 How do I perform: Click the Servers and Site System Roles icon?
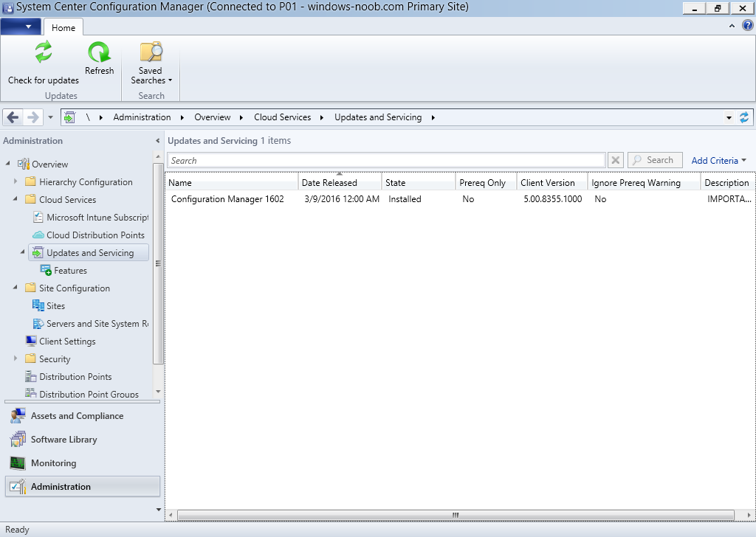pos(38,324)
